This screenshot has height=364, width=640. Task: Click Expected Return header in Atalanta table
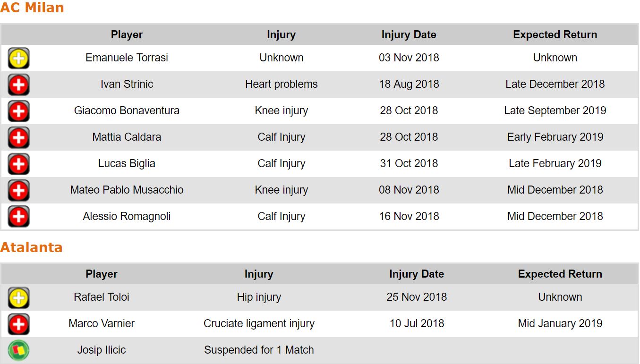(x=560, y=274)
